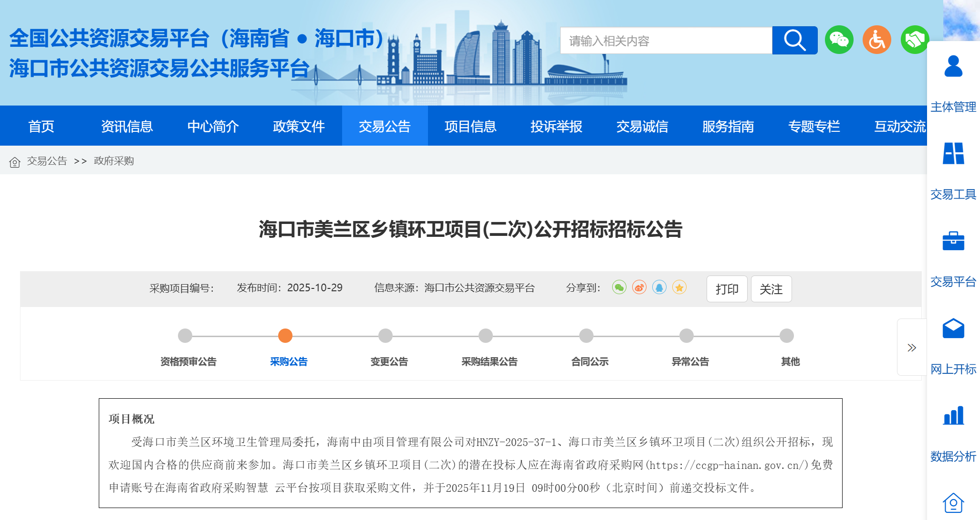
Task: Share to Weibo via the orange icon
Action: [x=639, y=287]
